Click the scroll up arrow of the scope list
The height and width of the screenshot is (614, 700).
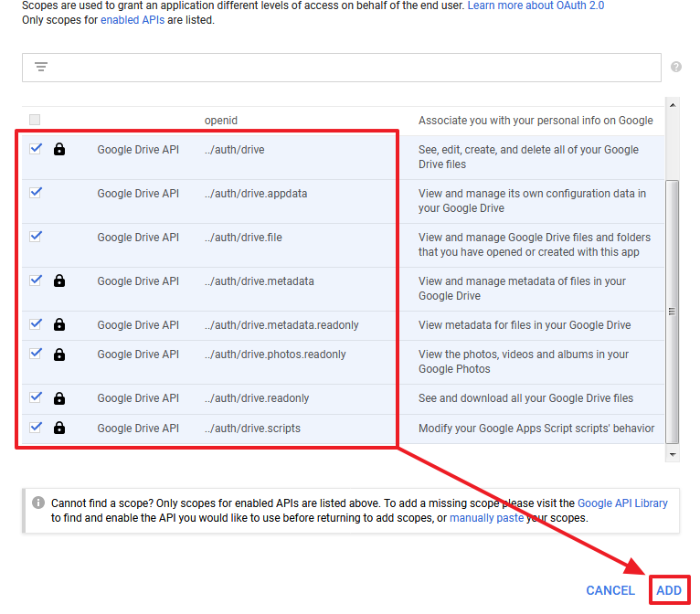click(x=673, y=105)
